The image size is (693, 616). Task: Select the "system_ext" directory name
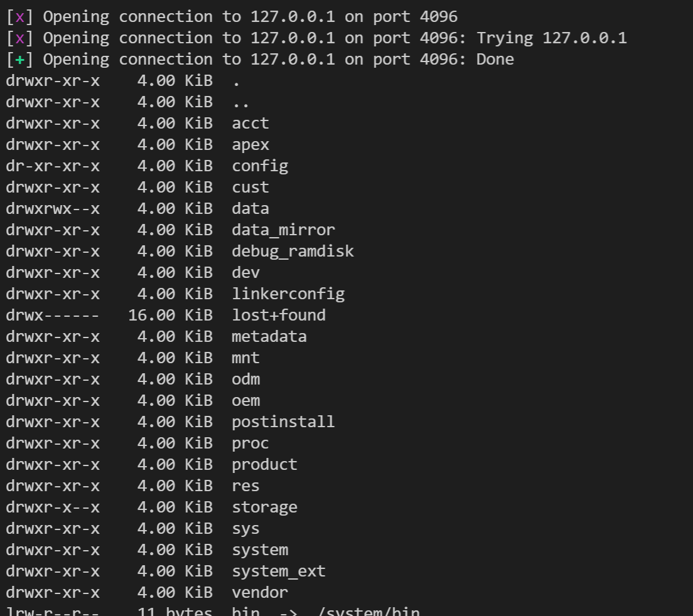point(279,571)
